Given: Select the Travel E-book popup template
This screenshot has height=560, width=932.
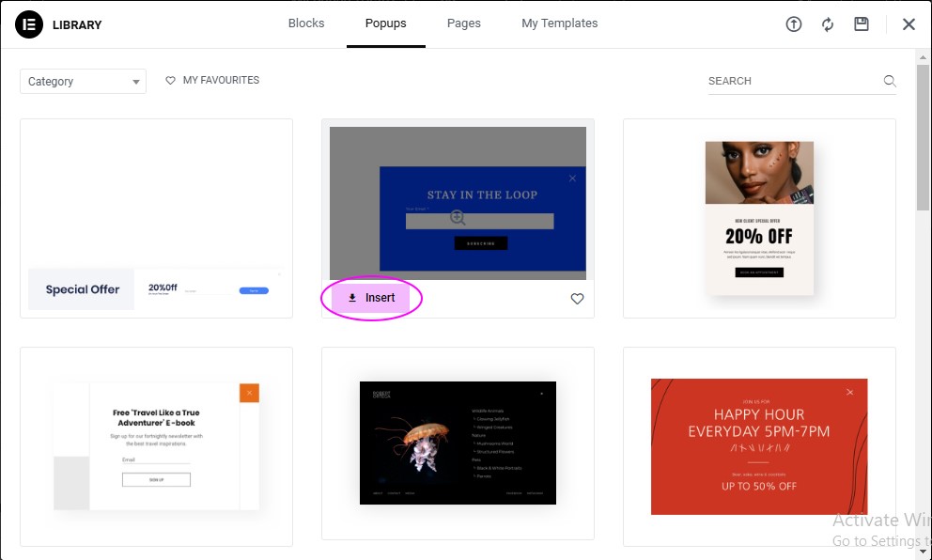Looking at the screenshot, I should tap(156, 446).
